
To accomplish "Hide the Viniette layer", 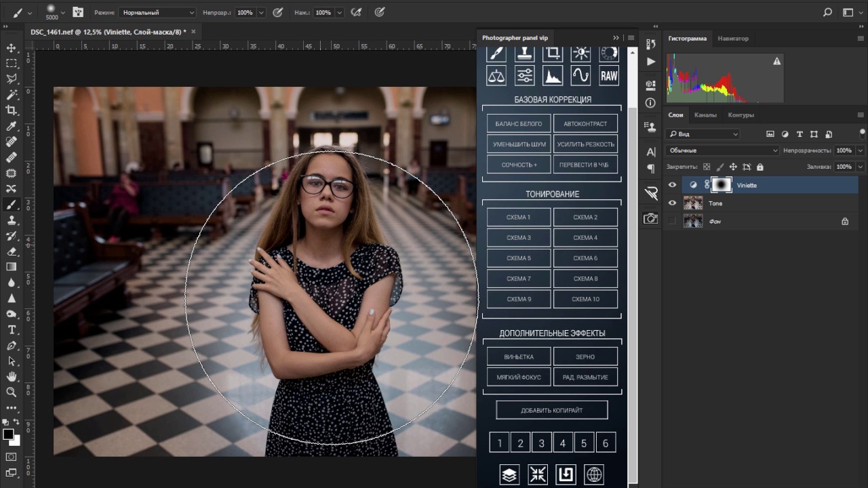I will click(672, 185).
